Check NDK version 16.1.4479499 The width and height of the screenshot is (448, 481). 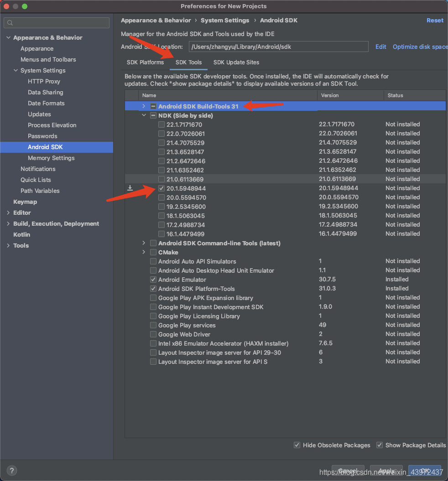coord(161,234)
